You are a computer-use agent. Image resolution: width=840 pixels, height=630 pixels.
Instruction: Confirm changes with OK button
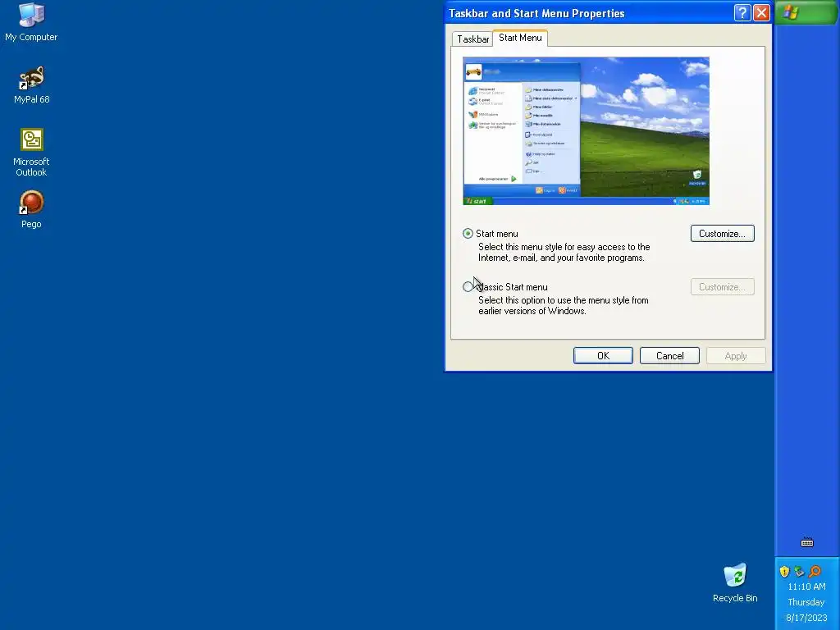point(603,356)
